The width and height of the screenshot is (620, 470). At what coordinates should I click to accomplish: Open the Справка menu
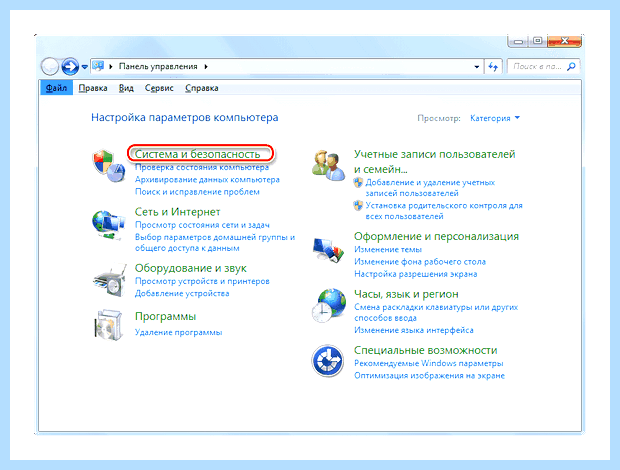click(202, 88)
